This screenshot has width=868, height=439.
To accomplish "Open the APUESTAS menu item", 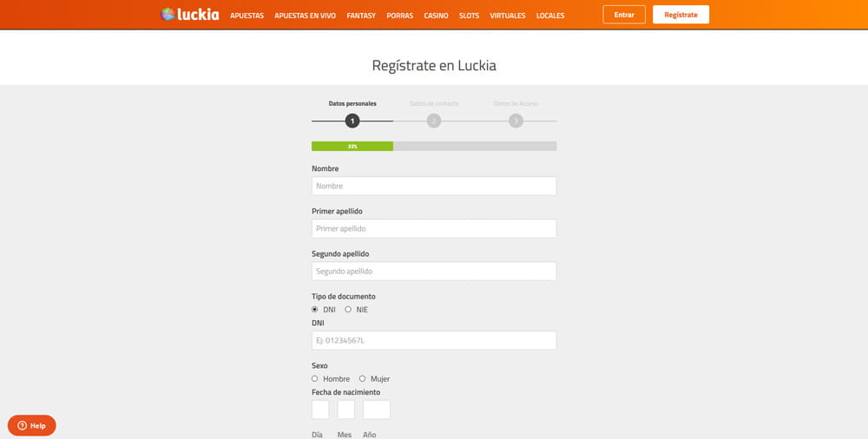I will coord(247,16).
